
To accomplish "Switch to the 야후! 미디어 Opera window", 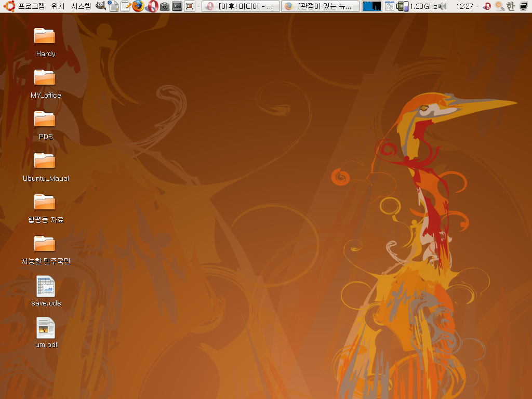I will click(x=241, y=6).
